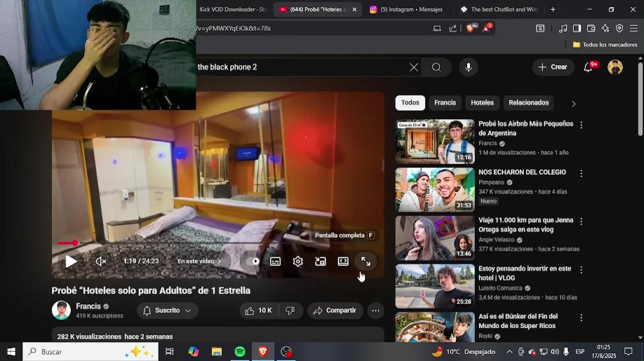The height and width of the screenshot is (361, 644).
Task: Open options for 'invertir en este hotel' video
Action: pyautogui.click(x=581, y=270)
